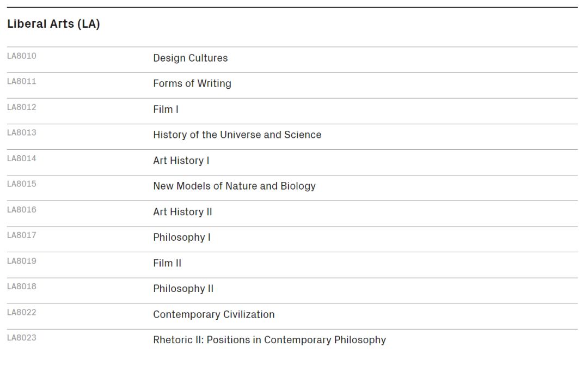Click course code LA8022

click(x=22, y=313)
